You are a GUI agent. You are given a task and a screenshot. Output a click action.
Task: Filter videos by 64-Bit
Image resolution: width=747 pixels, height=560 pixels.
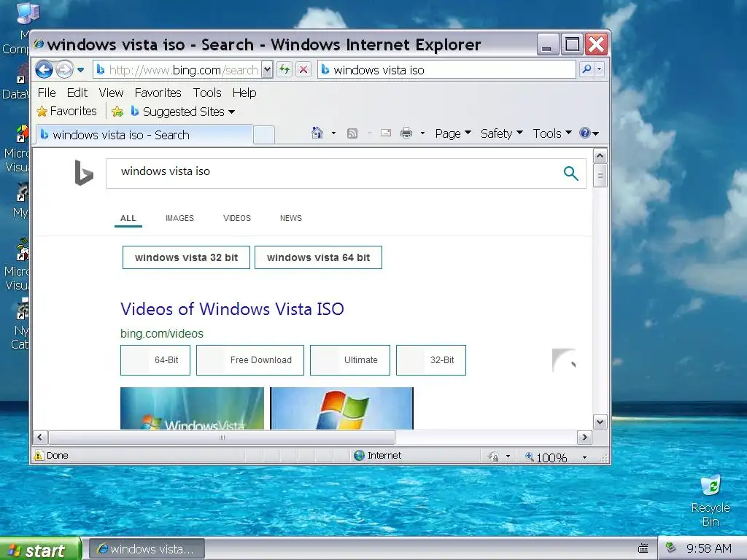click(155, 360)
